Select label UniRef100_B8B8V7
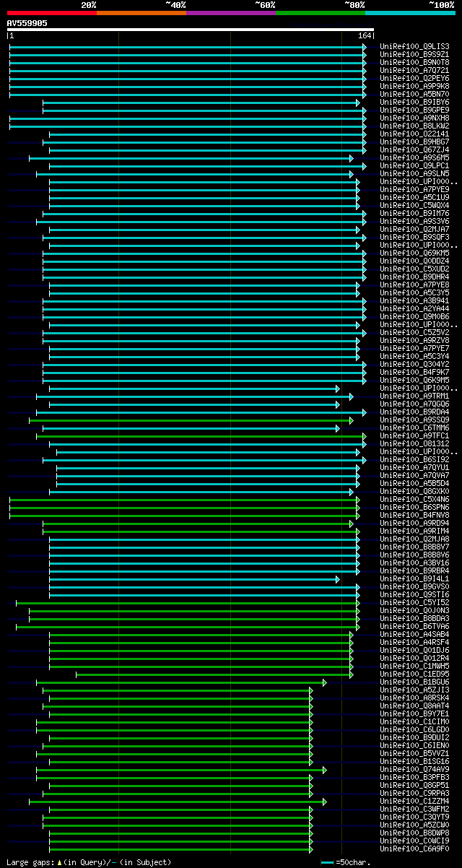Image resolution: width=462 pixels, height=868 pixels. pyautogui.click(x=415, y=547)
